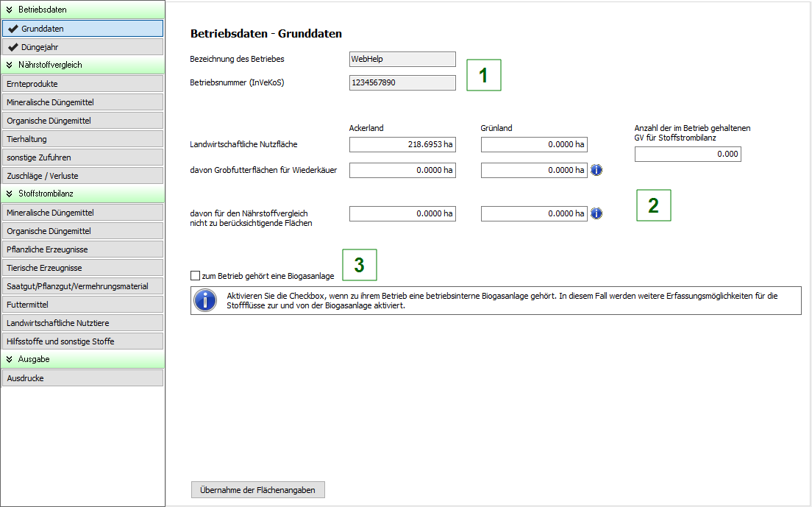
Task: Select the Betriebsnummer (InVeKoS) field
Action: click(x=402, y=82)
